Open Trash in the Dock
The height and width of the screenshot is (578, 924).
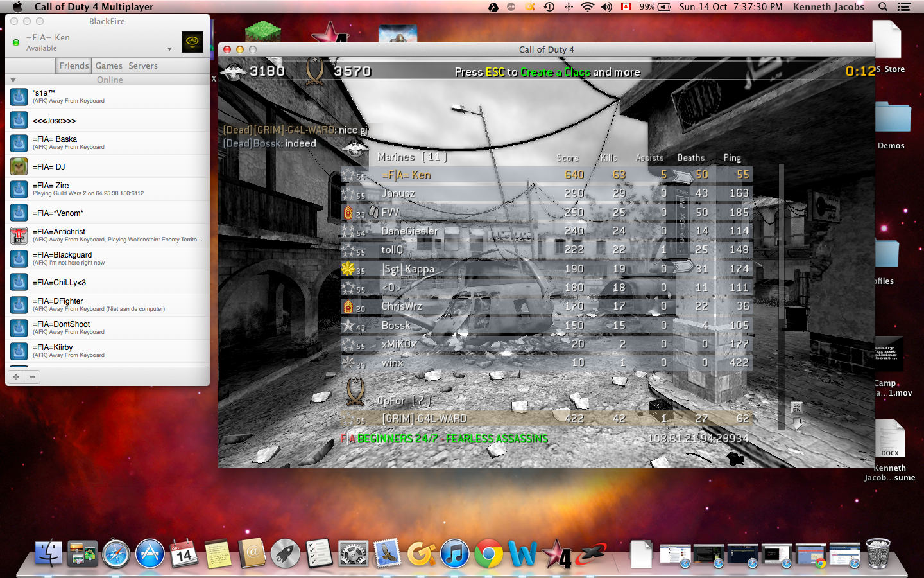point(878,554)
